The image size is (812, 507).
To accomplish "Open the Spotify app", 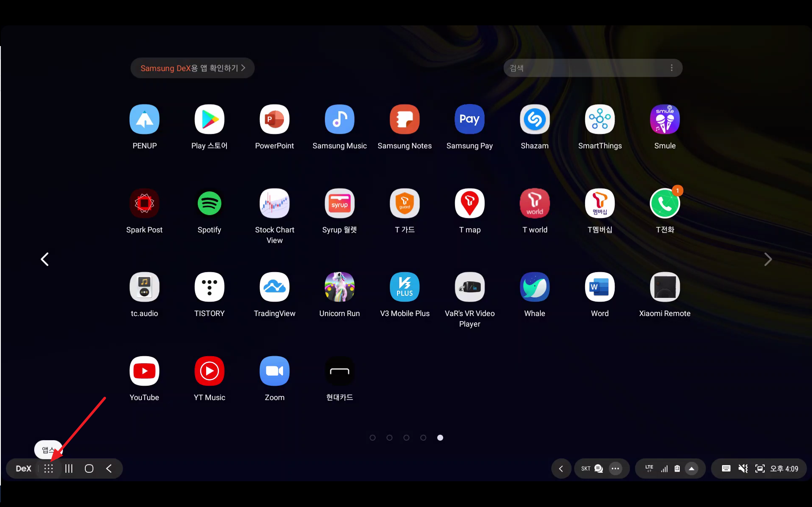I will coord(209,204).
